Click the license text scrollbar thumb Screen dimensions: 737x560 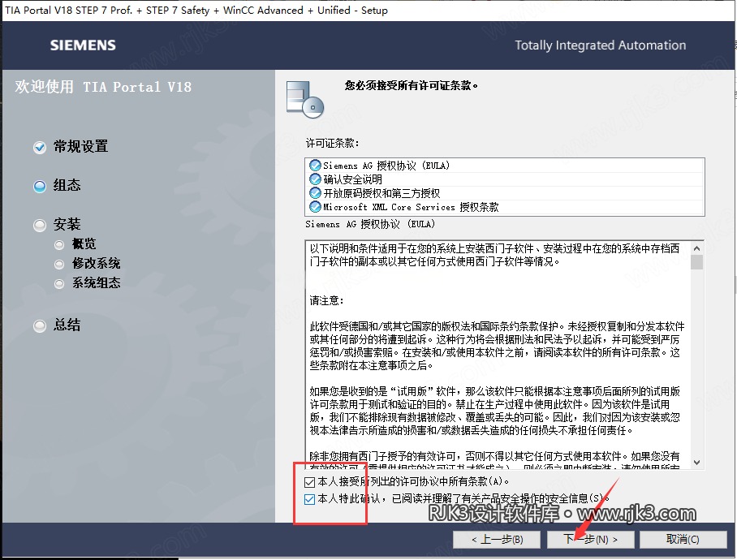[x=697, y=262]
